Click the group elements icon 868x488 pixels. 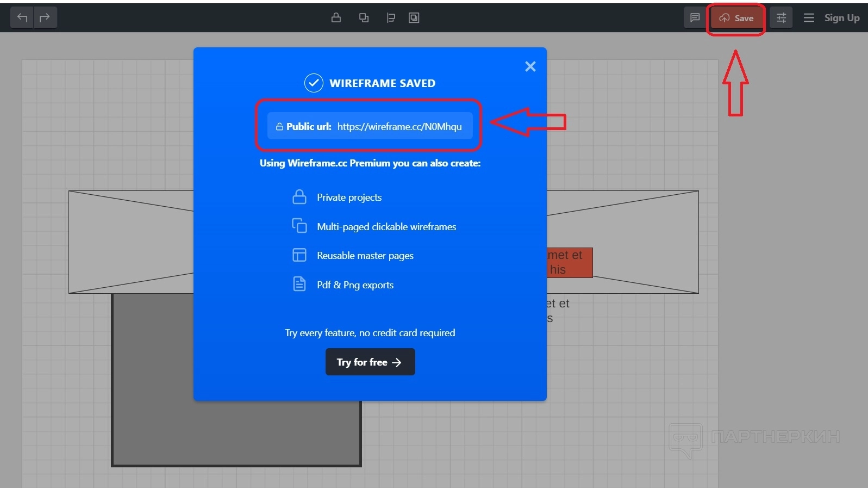pos(414,18)
